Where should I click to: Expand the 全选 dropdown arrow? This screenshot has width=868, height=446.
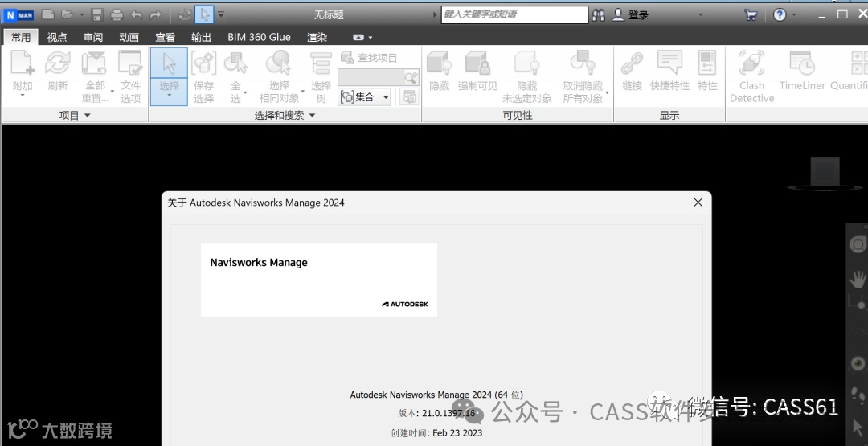(245, 92)
